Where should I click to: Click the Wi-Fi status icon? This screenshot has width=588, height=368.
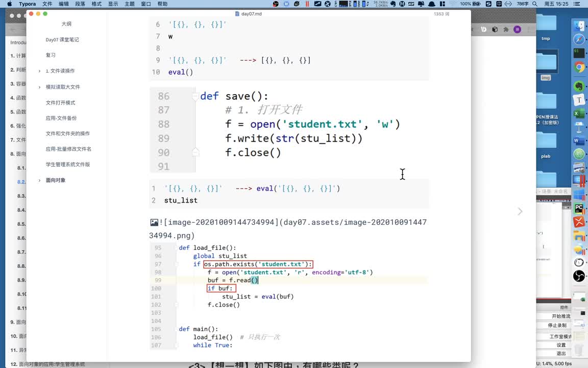(x=453, y=4)
